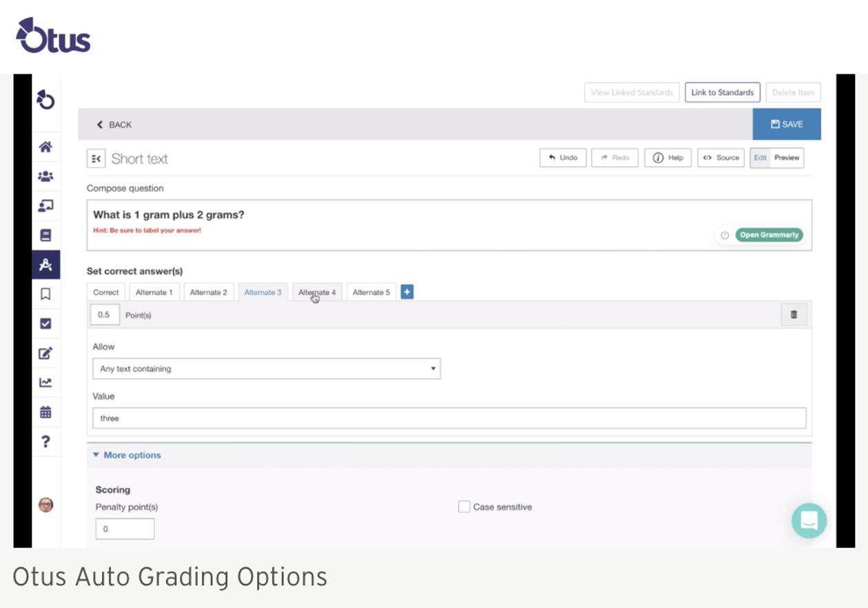Click the Value input field containing 'three'
This screenshot has height=608, width=868.
(448, 418)
